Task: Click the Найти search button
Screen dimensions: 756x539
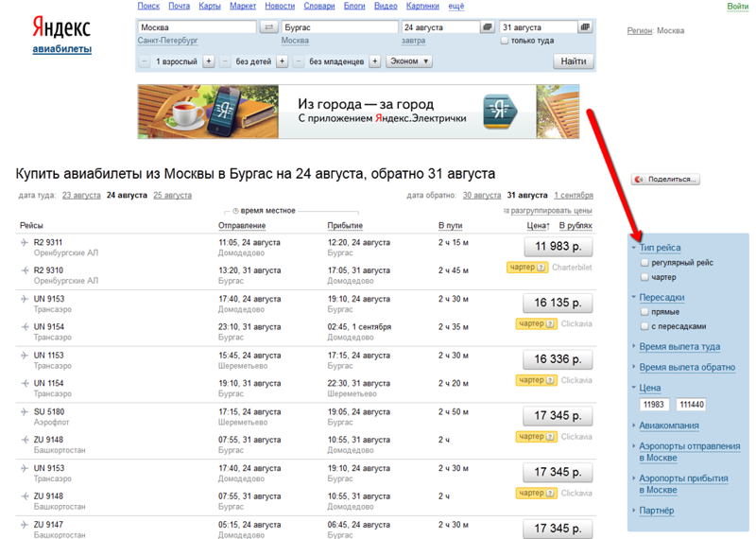Action: (574, 61)
